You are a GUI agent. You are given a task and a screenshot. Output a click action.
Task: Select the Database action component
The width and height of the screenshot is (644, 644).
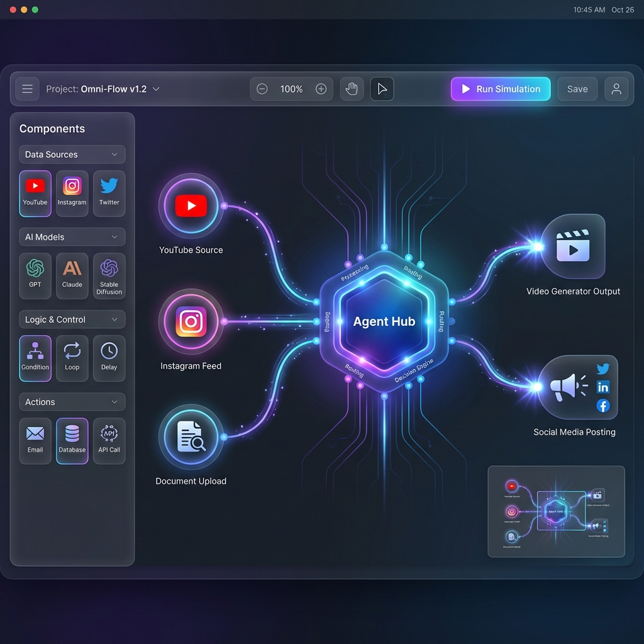(x=72, y=441)
